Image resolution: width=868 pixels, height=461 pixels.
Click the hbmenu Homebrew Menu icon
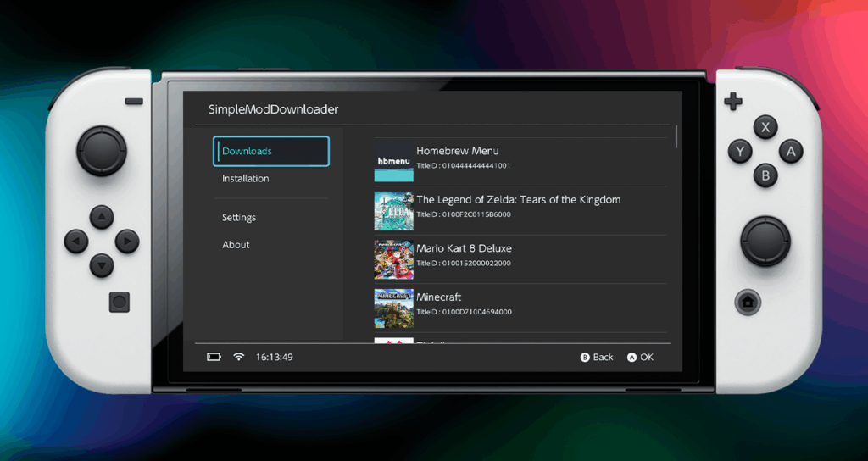point(393,162)
